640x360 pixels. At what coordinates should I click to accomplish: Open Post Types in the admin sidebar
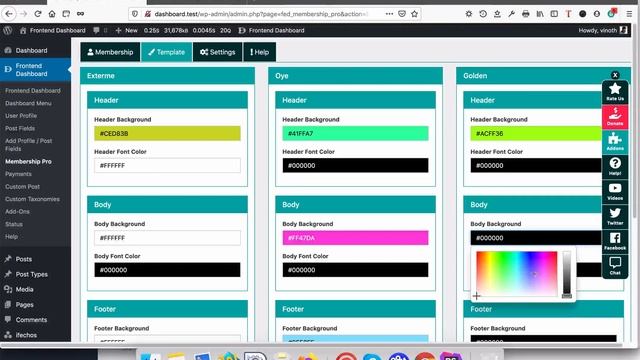[x=31, y=274]
